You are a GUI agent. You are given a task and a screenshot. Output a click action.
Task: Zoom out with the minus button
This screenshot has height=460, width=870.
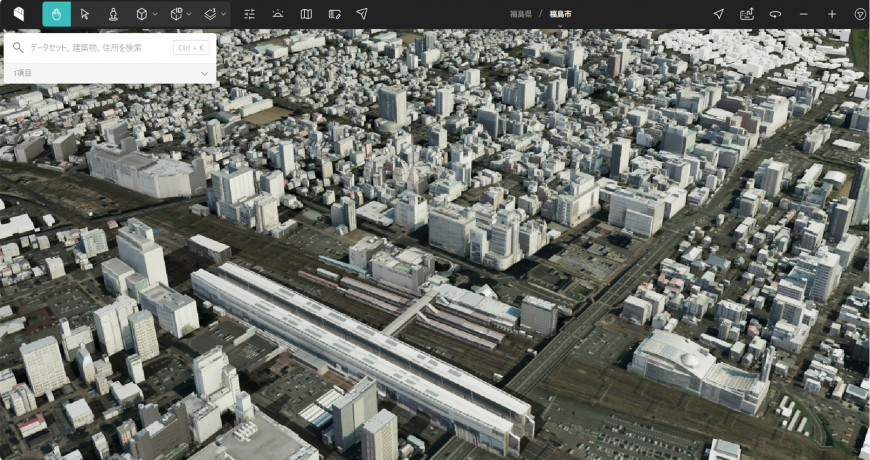803,14
